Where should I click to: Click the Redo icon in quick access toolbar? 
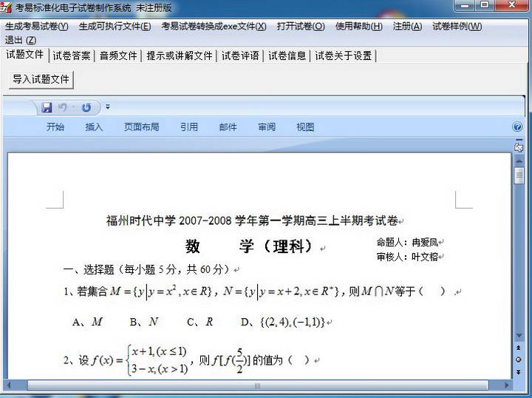[x=86, y=108]
